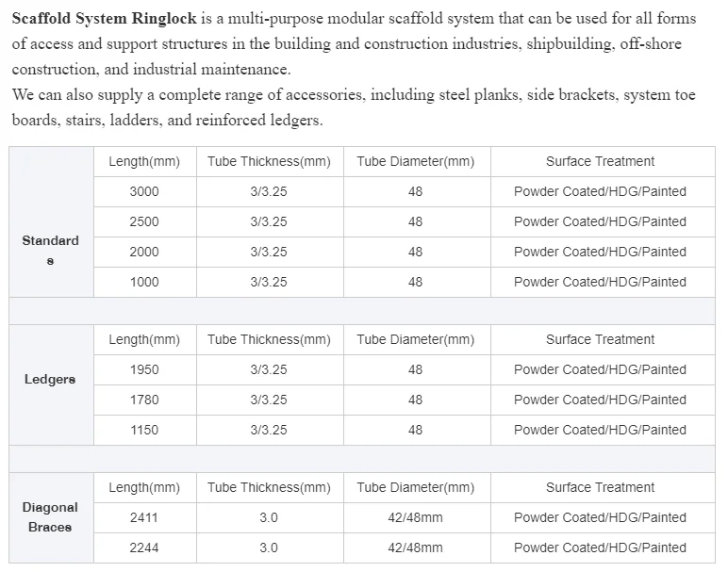728x572 pixels.
Task: Click the 42/48mm diameter cell for 2411
Action: pyautogui.click(x=417, y=517)
